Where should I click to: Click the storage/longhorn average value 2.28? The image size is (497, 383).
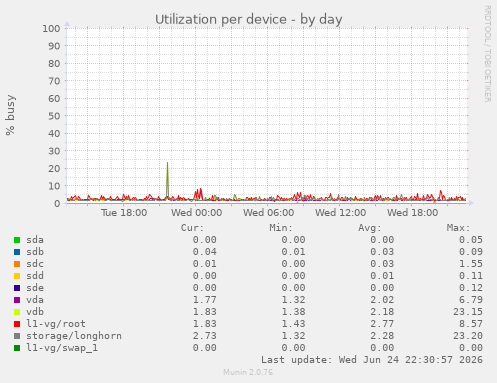pos(382,336)
